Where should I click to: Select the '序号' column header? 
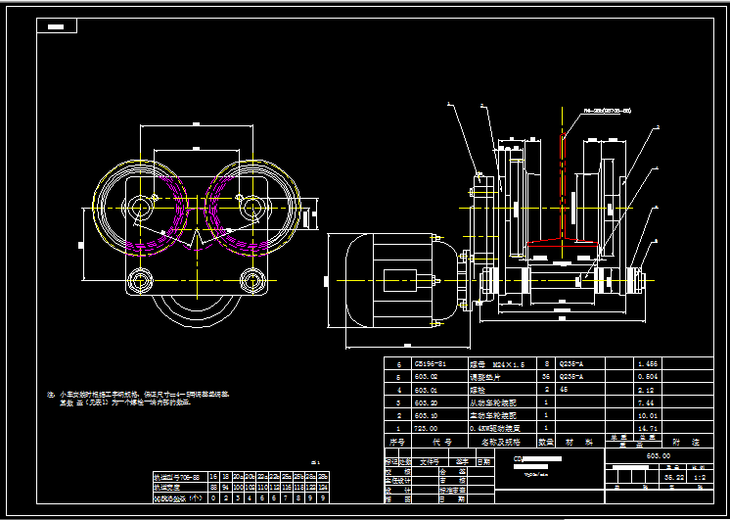pyautogui.click(x=397, y=442)
